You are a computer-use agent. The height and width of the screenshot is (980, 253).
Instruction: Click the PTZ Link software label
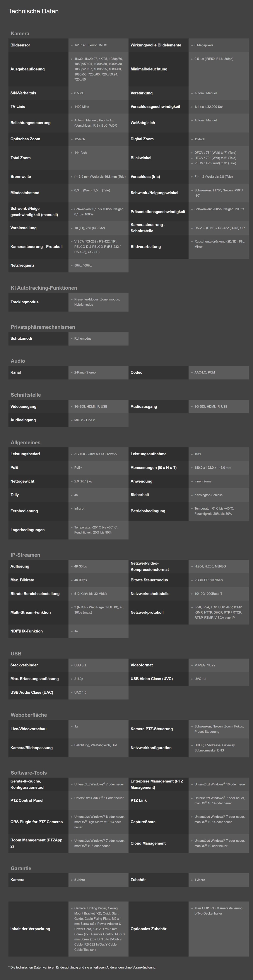click(139, 800)
